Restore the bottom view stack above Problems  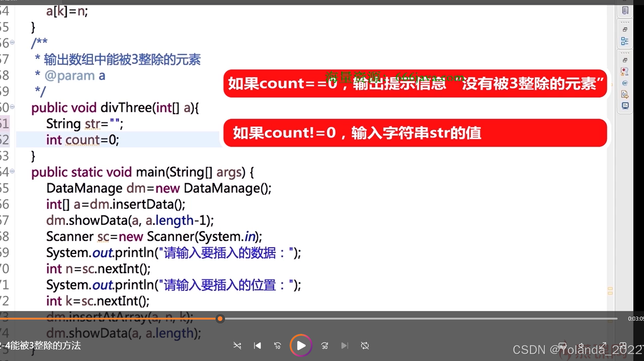click(x=625, y=60)
